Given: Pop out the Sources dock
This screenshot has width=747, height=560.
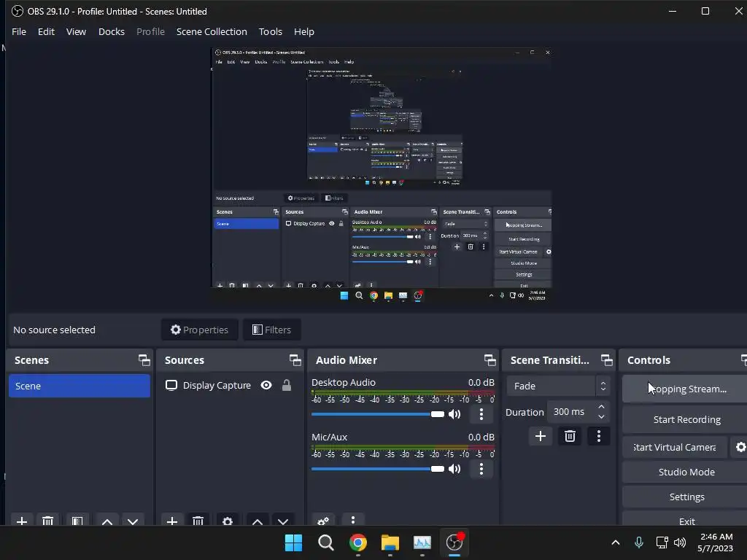Looking at the screenshot, I should pyautogui.click(x=295, y=360).
